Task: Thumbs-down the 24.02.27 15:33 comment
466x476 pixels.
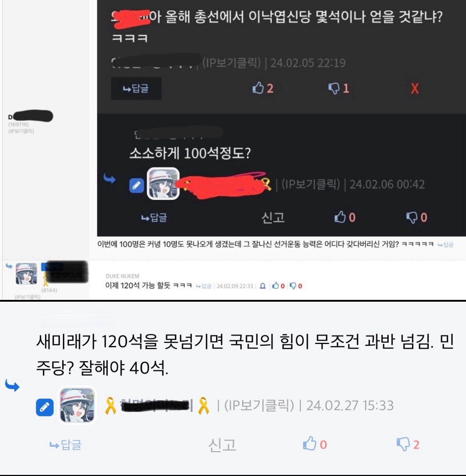Action: pos(403,444)
